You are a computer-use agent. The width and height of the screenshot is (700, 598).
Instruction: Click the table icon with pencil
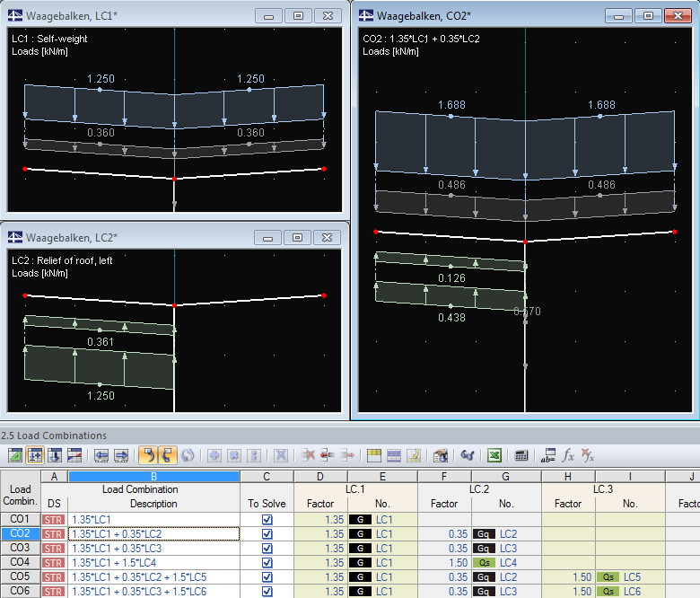[x=414, y=455]
